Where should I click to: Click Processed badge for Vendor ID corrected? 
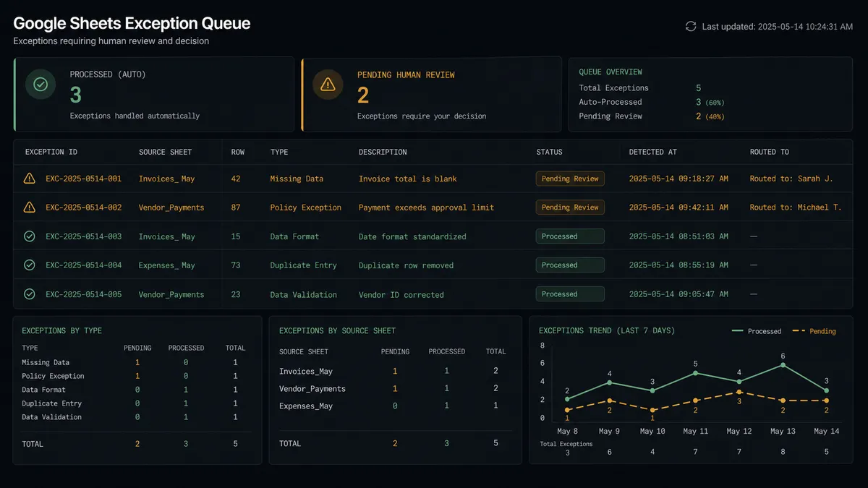click(x=570, y=294)
